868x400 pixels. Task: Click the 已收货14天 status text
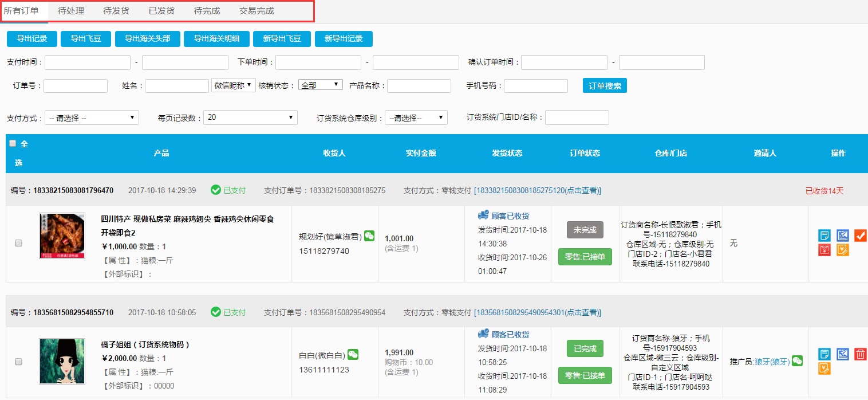click(x=824, y=191)
